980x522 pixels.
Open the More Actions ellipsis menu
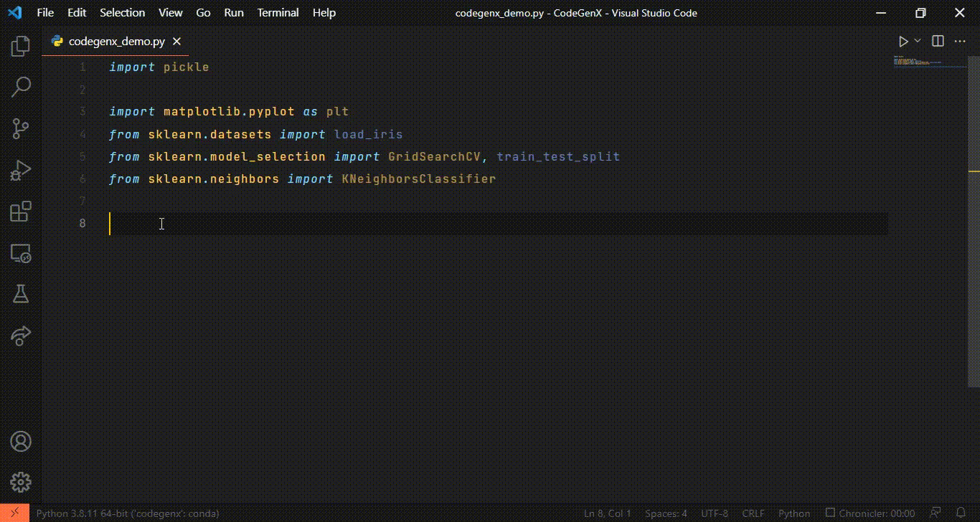click(960, 42)
